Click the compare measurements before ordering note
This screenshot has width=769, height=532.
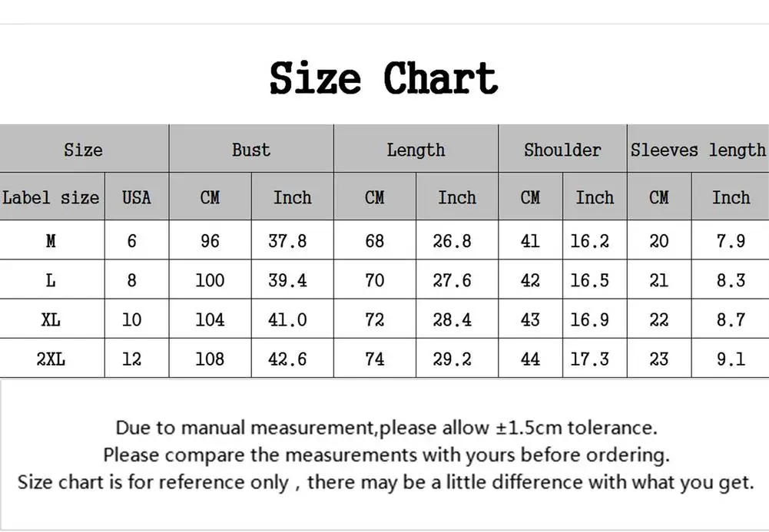386,454
